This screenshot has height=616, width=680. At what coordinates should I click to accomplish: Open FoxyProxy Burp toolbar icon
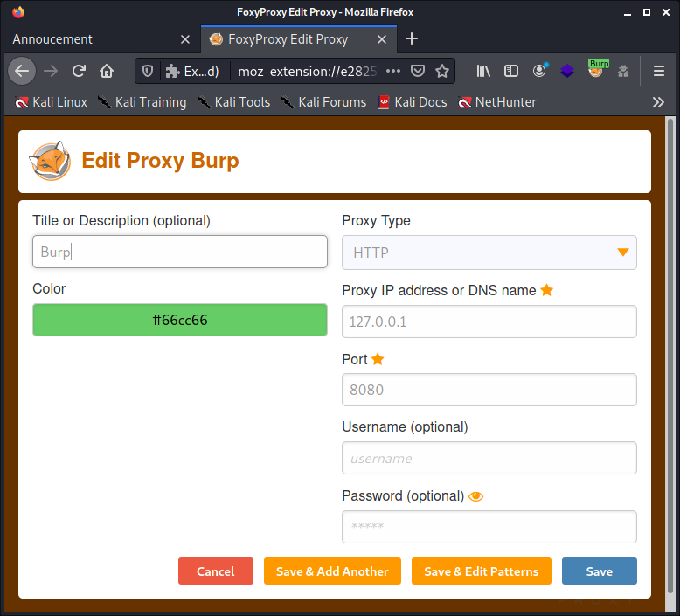[x=597, y=69]
